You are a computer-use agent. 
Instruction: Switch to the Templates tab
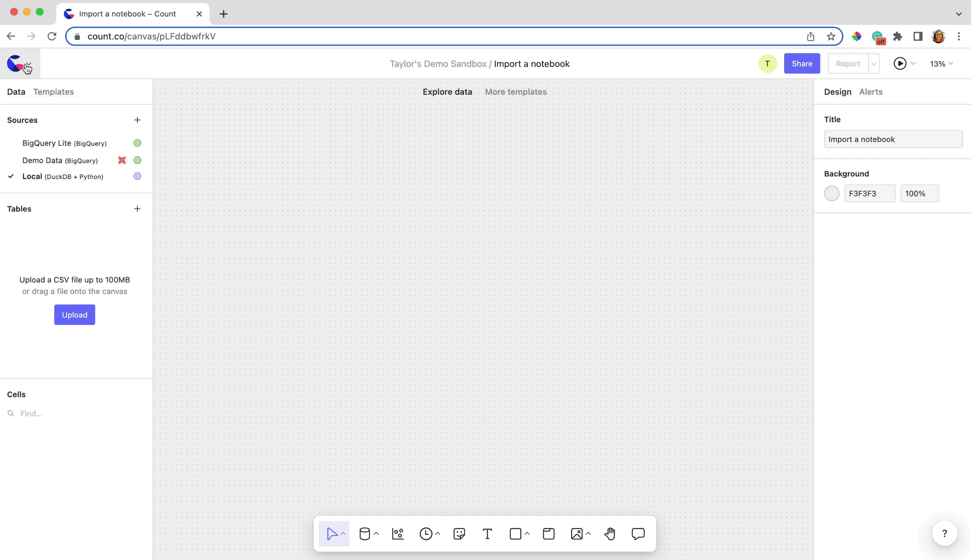pyautogui.click(x=53, y=92)
